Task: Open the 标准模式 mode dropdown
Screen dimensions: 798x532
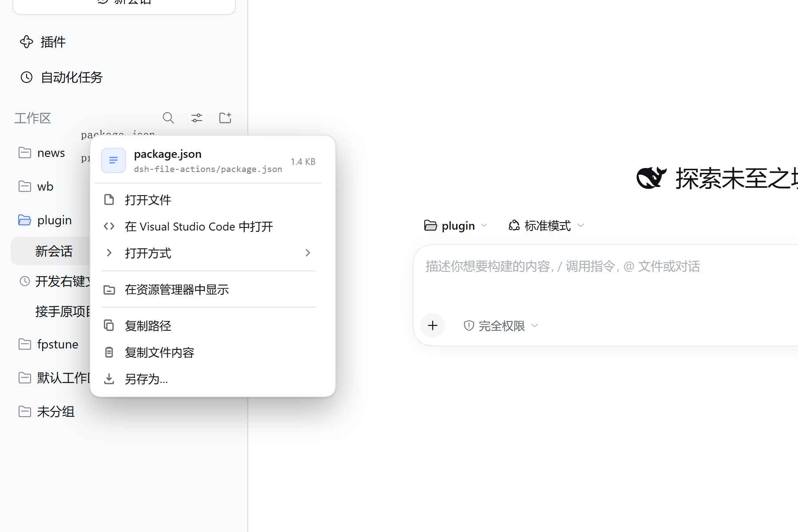Action: pos(547,226)
